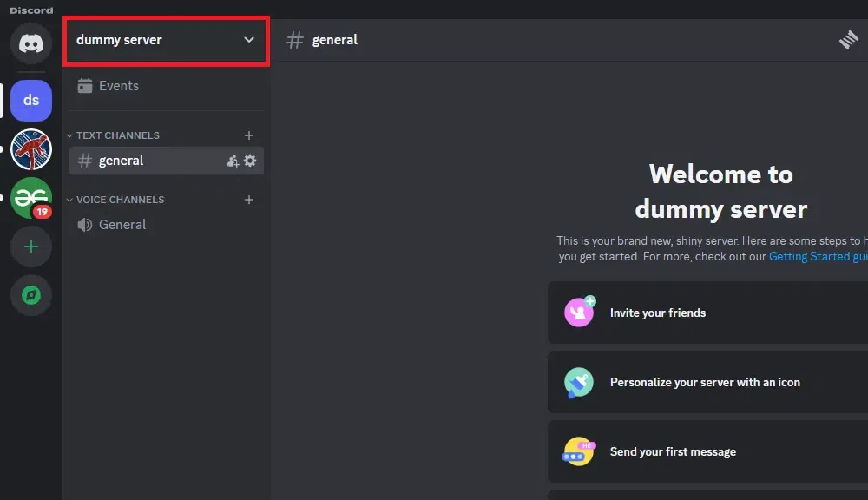This screenshot has height=500, width=868.
Task: Join the General voice channel
Action: coord(166,224)
